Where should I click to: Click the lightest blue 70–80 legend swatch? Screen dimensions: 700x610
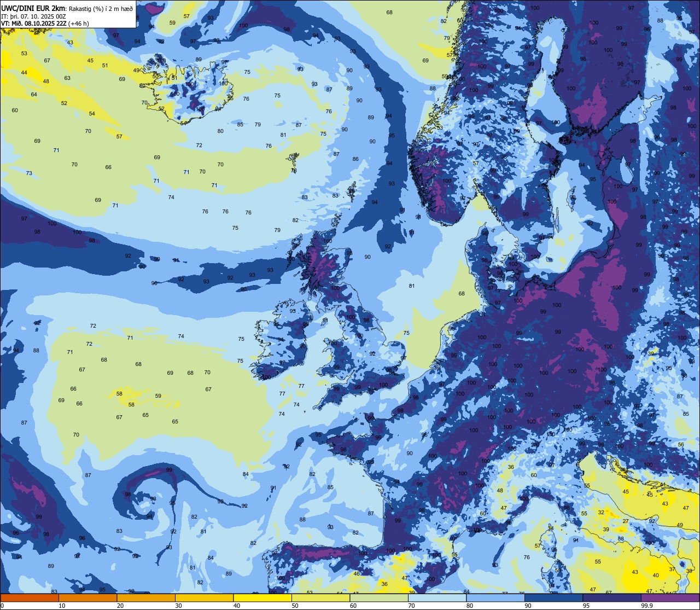pos(437,597)
